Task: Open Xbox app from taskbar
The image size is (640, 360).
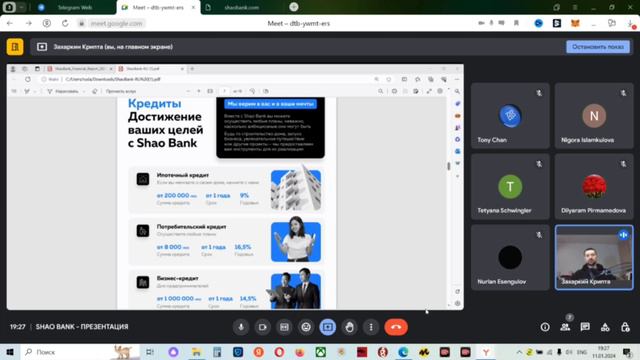Action: point(320,352)
